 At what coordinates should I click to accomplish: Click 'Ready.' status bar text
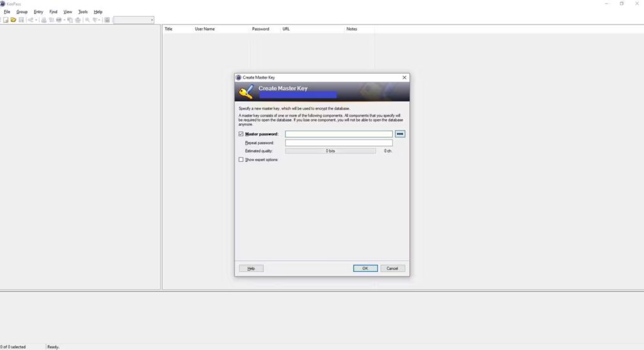(x=53, y=347)
